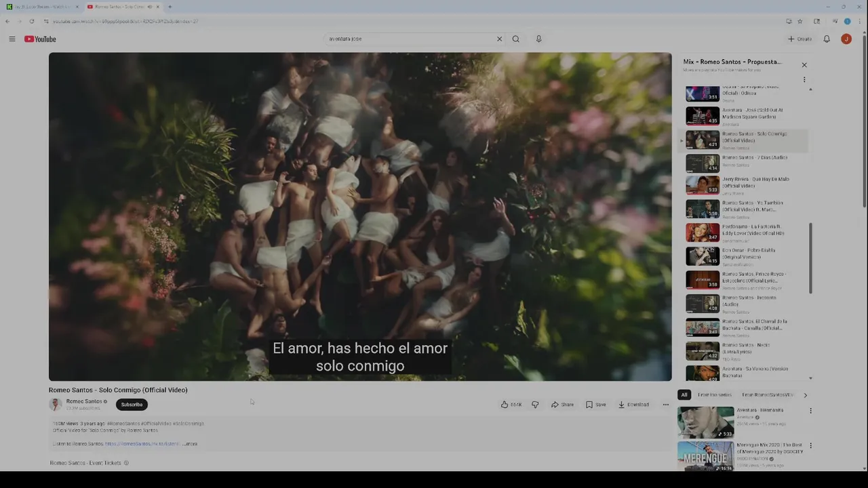Open the Create menu
The width and height of the screenshot is (868, 488).
point(800,39)
